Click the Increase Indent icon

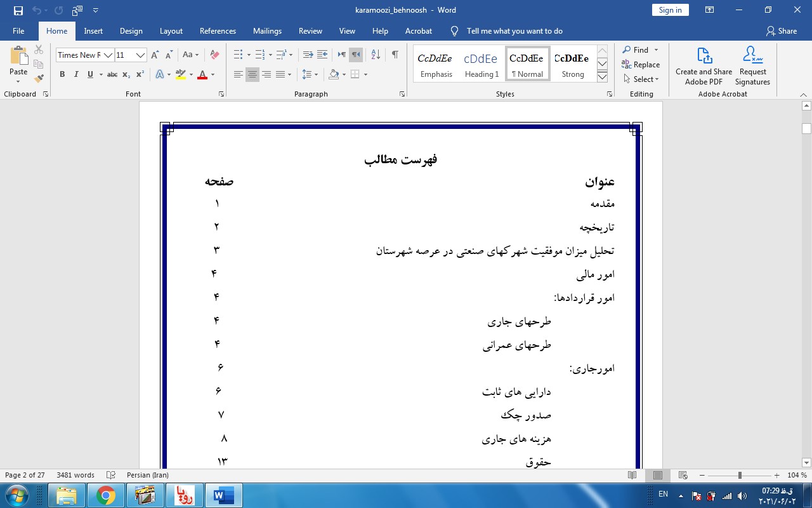pyautogui.click(x=322, y=55)
